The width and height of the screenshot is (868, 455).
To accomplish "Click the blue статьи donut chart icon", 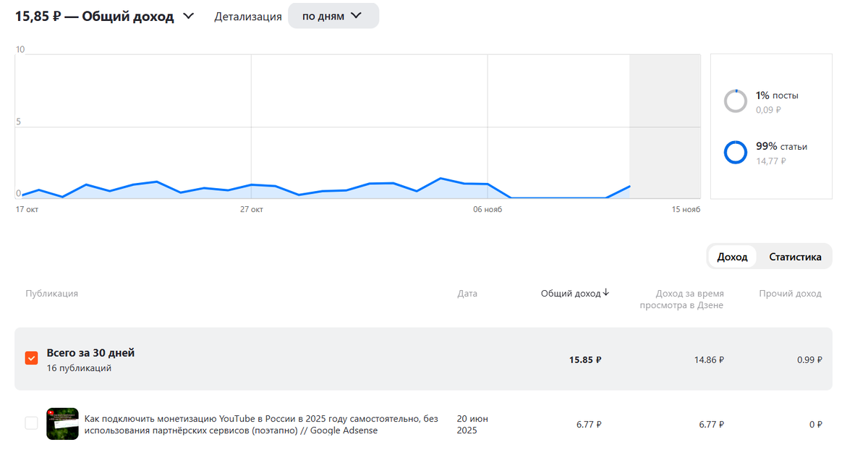I will (x=736, y=153).
